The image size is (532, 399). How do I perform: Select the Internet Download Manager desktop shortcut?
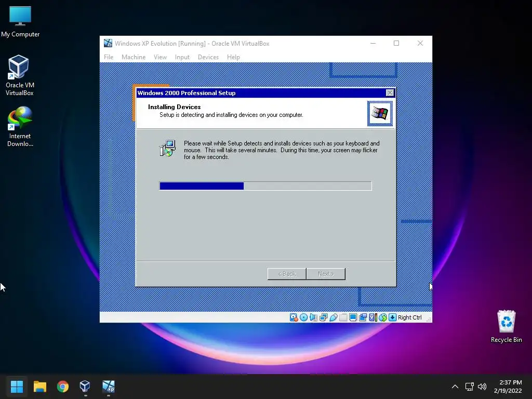click(20, 127)
